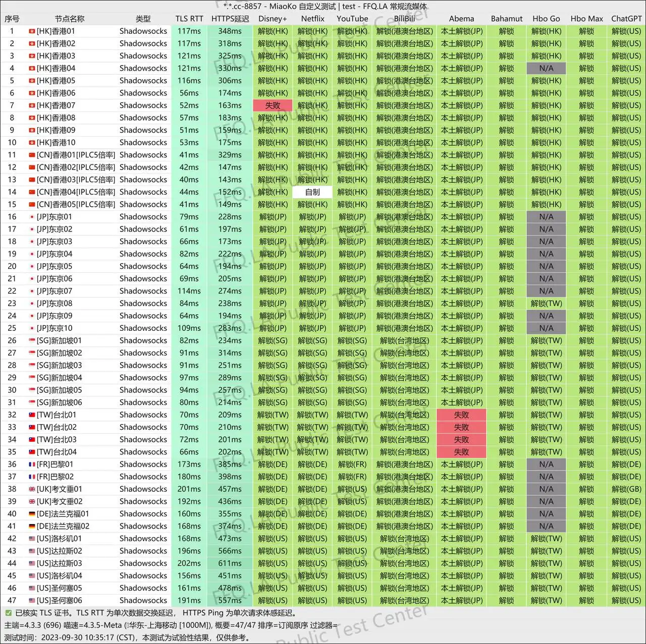
Task: Click the flag icon beside [HK]香港07
Action: [x=32, y=105]
